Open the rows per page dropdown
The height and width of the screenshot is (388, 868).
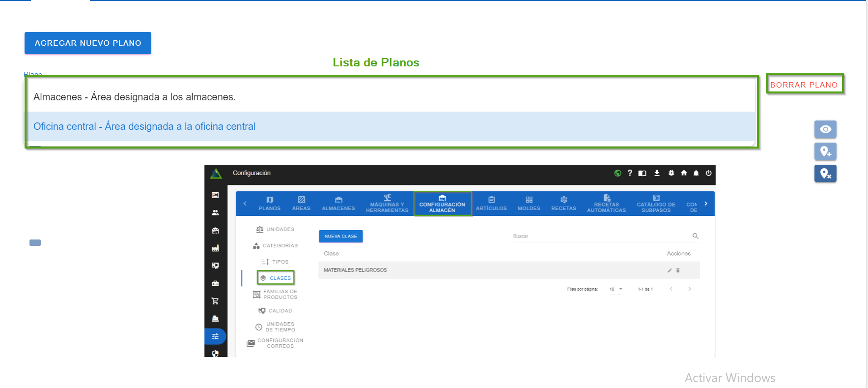616,289
